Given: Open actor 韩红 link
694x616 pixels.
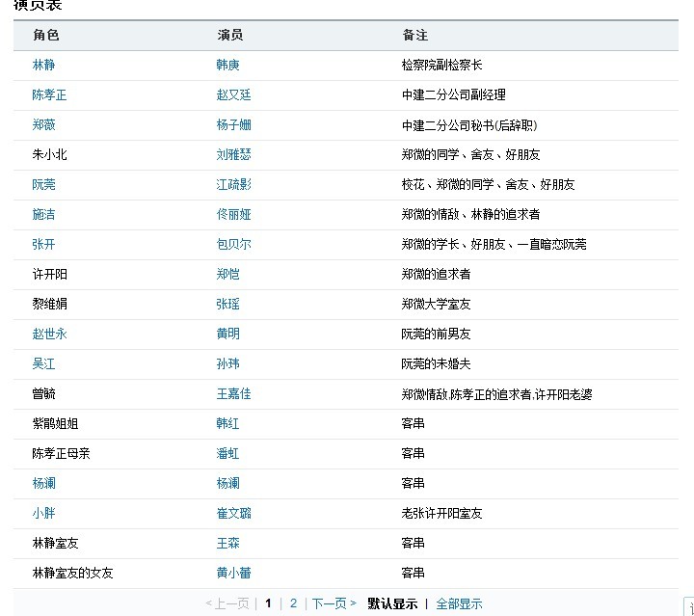Looking at the screenshot, I should (227, 423).
